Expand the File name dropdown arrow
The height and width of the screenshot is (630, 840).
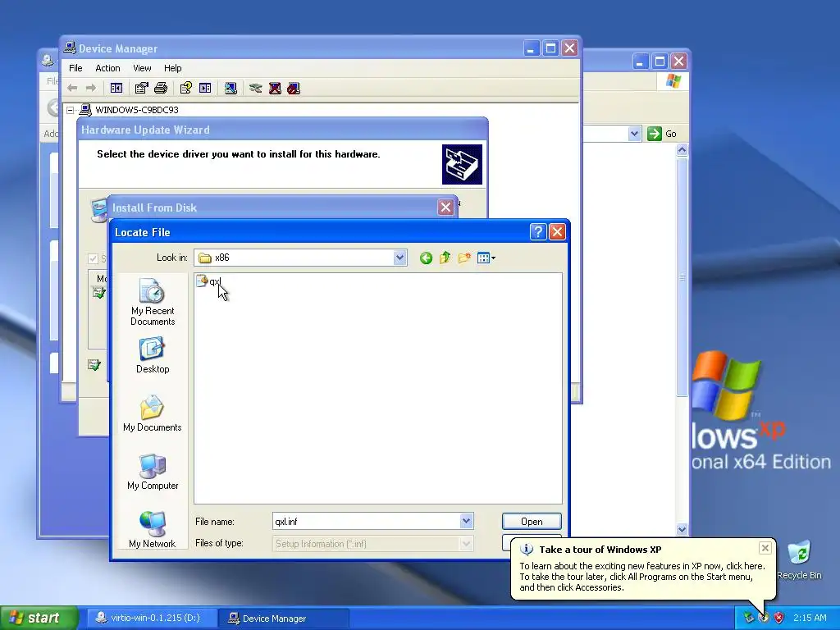[466, 521]
